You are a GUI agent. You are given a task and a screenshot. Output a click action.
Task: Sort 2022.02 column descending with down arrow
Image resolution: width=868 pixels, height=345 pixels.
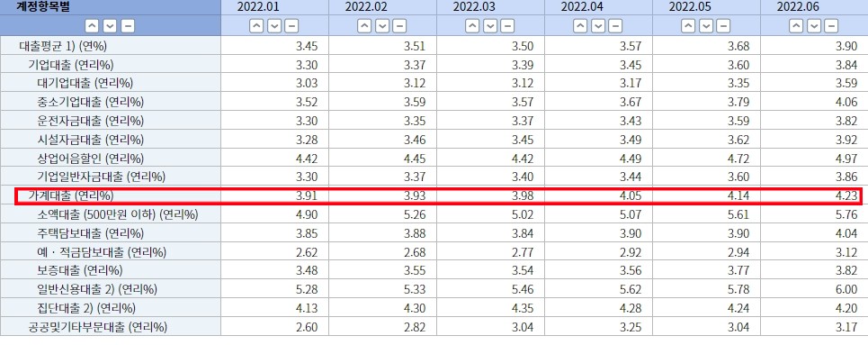coord(382,26)
